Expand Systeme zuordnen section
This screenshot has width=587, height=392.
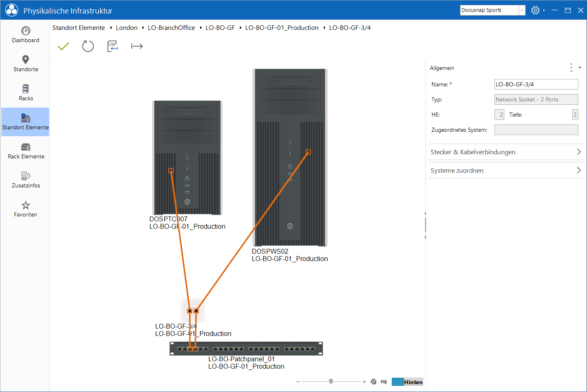click(506, 170)
